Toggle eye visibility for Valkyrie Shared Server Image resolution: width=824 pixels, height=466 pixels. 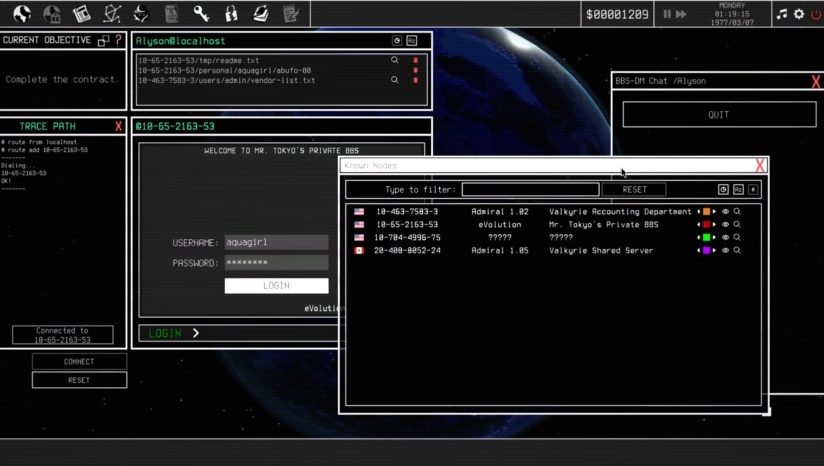pyautogui.click(x=726, y=251)
